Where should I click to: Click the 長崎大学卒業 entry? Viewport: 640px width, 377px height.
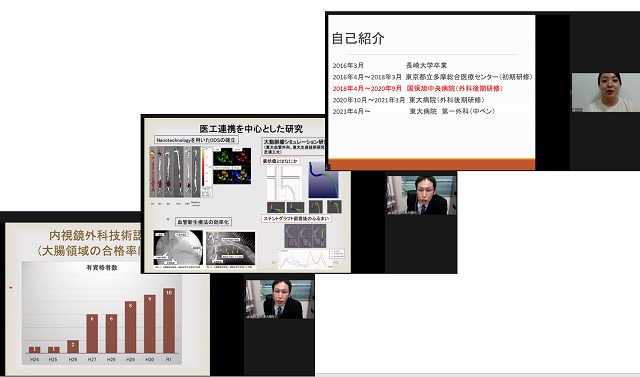(427, 65)
